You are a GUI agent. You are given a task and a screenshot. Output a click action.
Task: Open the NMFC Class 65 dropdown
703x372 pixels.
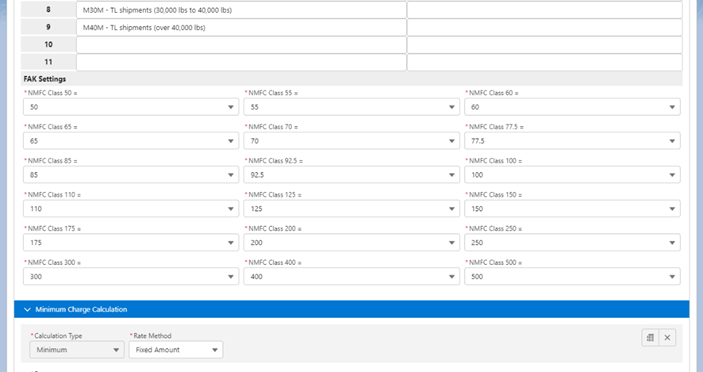(131, 141)
